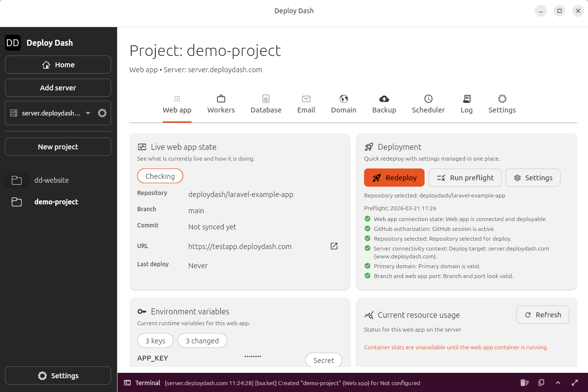Select the Backup tab
Screen dimensions: 588x392
click(x=384, y=104)
